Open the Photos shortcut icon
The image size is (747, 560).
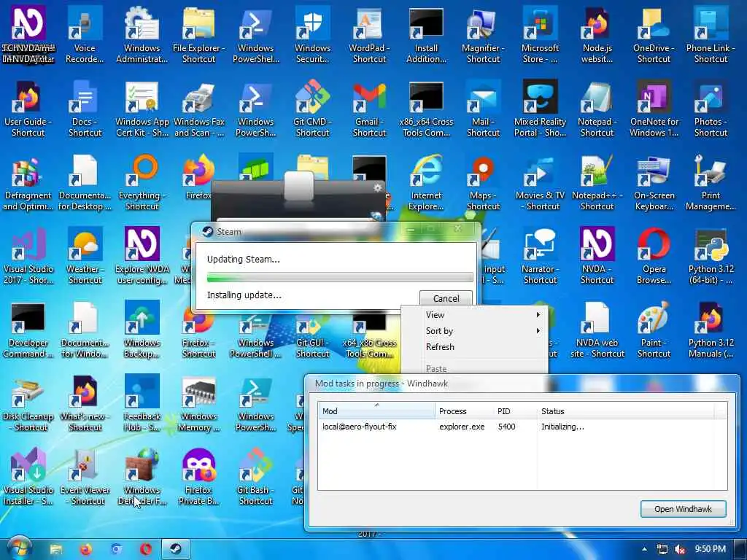[711, 108]
